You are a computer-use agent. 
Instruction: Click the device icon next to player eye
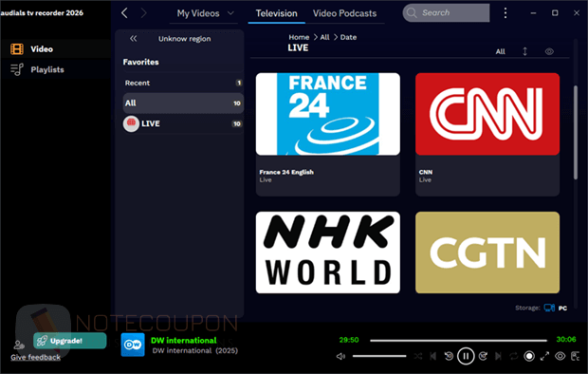(576, 356)
